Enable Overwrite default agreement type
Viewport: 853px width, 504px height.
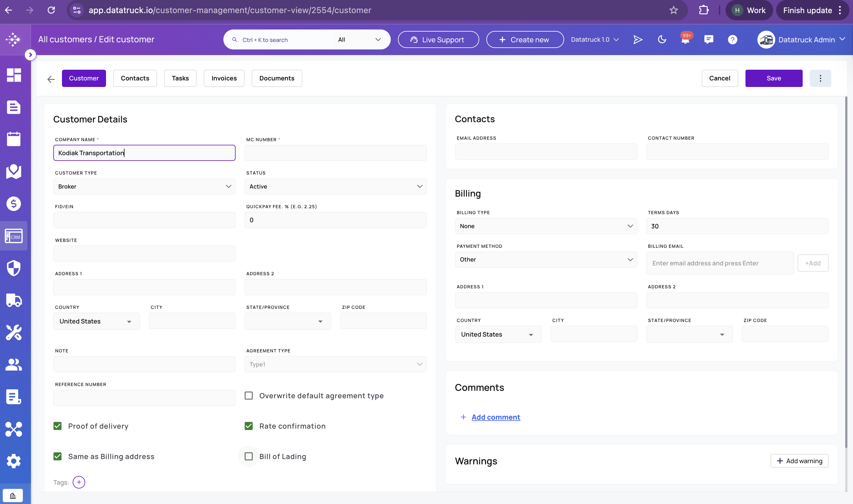(x=249, y=396)
